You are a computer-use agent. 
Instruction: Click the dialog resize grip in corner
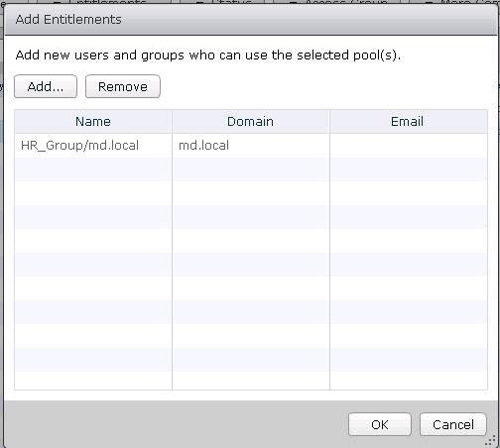[x=491, y=441]
